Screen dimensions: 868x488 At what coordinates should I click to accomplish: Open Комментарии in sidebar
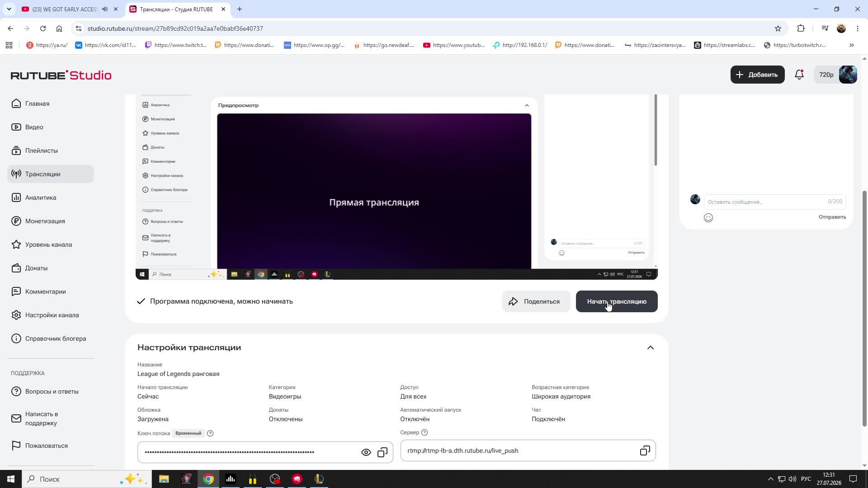click(50, 291)
